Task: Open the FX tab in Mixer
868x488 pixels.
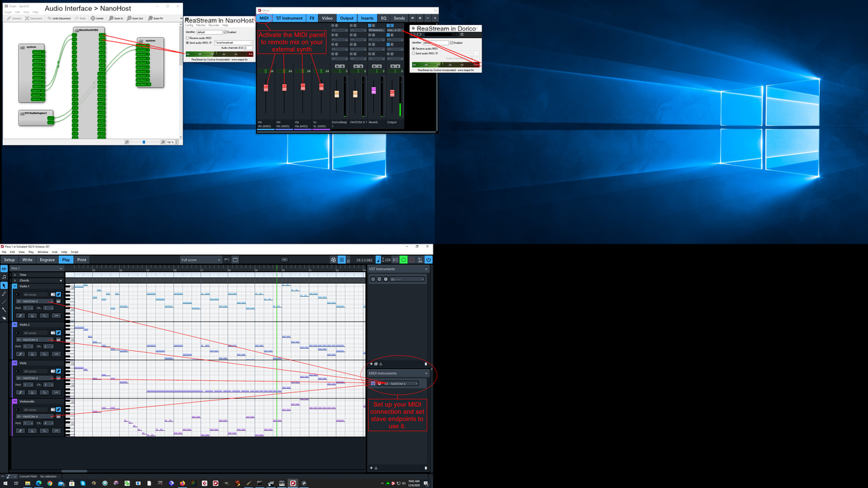Action: [312, 18]
